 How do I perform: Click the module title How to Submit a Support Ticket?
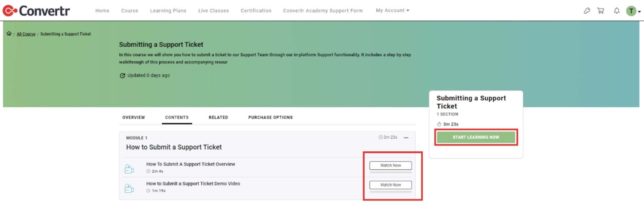(174, 147)
